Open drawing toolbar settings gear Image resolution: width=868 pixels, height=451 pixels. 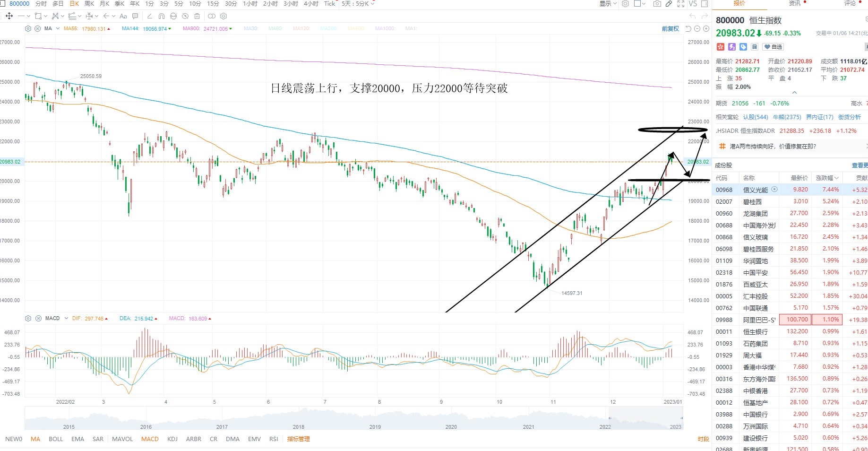coord(223,16)
